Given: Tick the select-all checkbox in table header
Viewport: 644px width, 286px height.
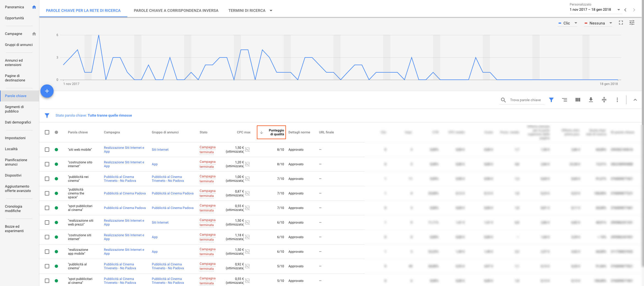Looking at the screenshot, I should tap(47, 132).
